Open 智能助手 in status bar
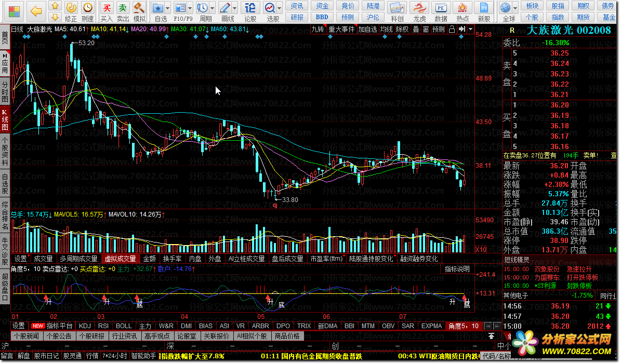The height and width of the screenshot is (364, 621). click(x=143, y=356)
